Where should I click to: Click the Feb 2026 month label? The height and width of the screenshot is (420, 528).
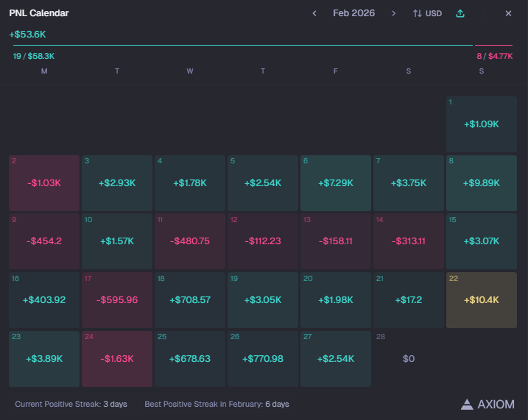click(x=353, y=13)
